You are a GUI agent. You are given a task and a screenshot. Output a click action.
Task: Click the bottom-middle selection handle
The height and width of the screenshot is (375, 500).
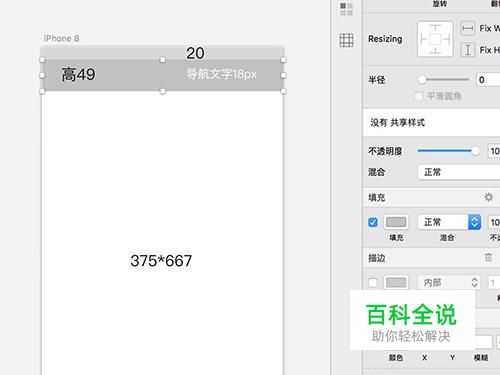coord(163,91)
